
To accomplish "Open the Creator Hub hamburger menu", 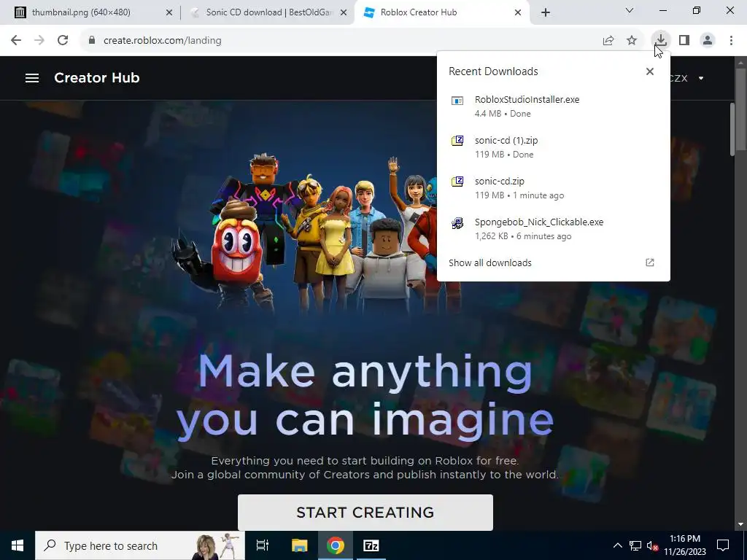I will pyautogui.click(x=32, y=78).
